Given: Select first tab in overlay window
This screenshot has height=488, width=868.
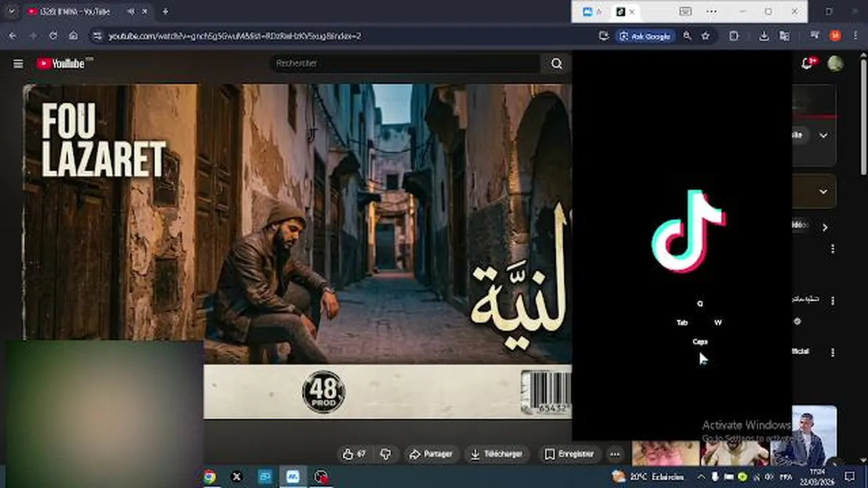Looking at the screenshot, I should click(592, 12).
